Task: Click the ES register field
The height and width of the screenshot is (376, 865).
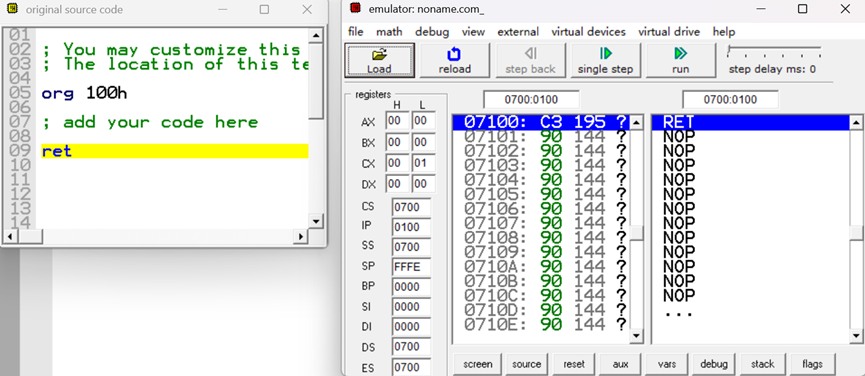Action: pos(412,367)
